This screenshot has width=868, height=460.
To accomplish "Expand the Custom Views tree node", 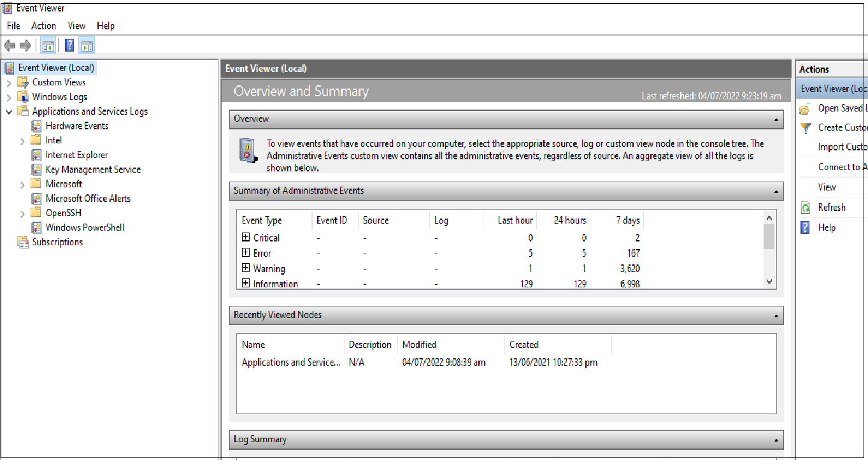I will pyautogui.click(x=8, y=82).
